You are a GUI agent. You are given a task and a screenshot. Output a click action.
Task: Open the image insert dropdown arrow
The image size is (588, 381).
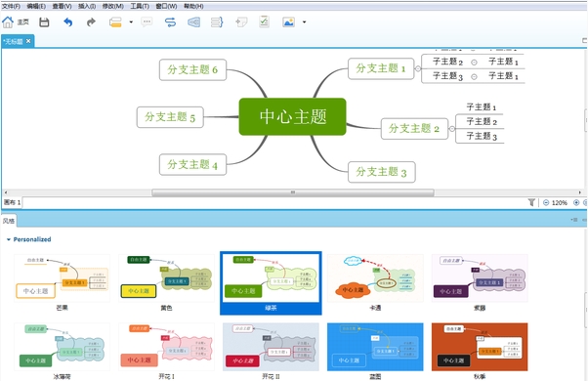click(304, 22)
